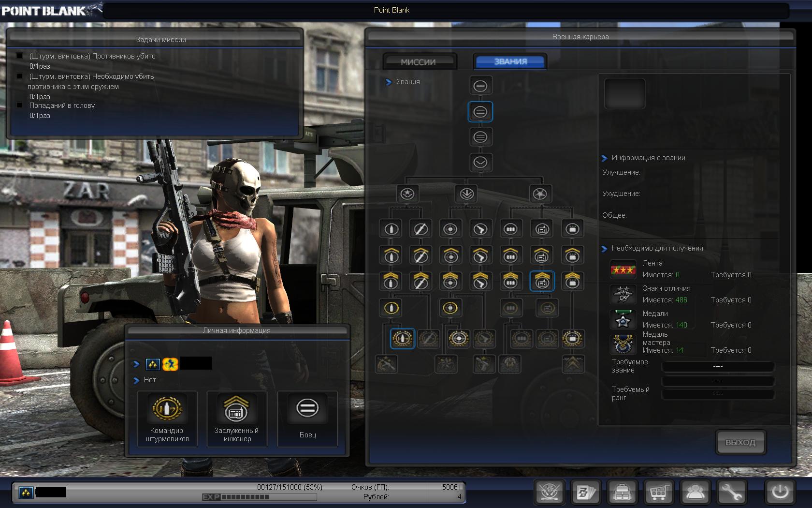Select the basic crosshair rank icon
The height and width of the screenshot is (508, 812).
click(x=450, y=229)
